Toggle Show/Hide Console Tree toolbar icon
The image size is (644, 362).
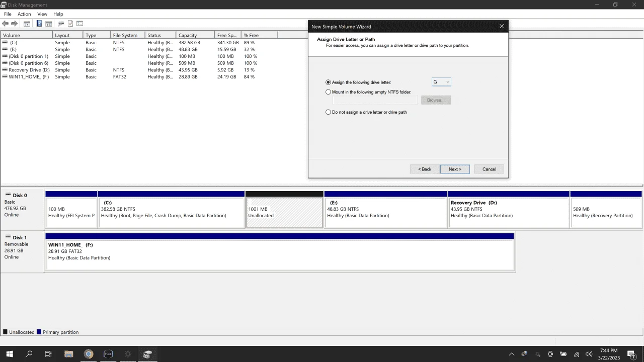tap(27, 24)
